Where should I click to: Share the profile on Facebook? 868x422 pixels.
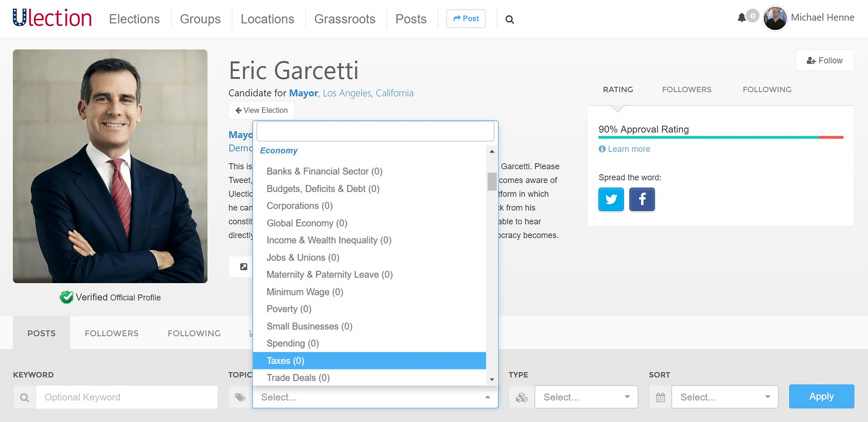coord(642,199)
